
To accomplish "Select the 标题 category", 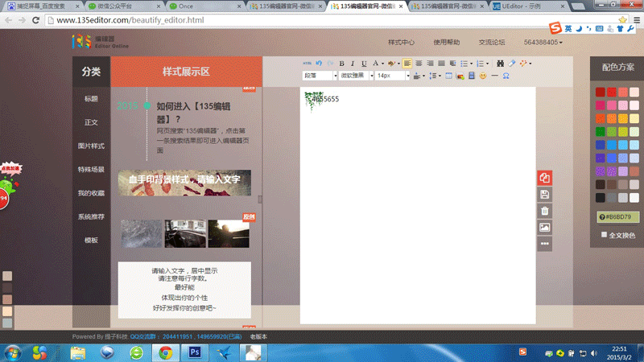I will tap(91, 98).
